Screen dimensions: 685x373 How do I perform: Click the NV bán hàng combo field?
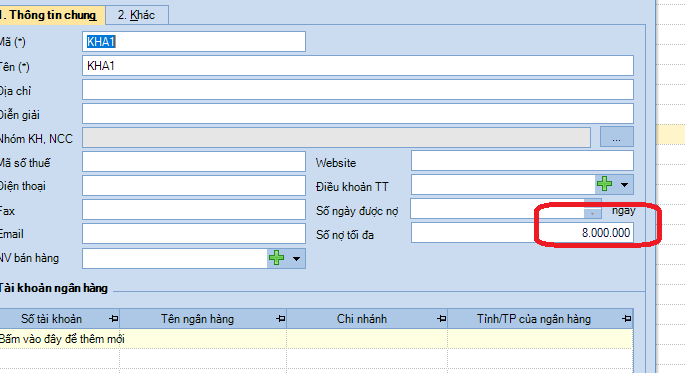[x=175, y=259]
